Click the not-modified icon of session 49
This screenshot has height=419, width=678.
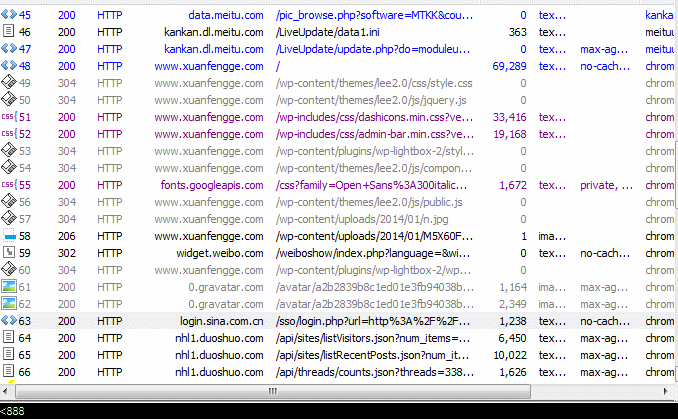coord(9,82)
